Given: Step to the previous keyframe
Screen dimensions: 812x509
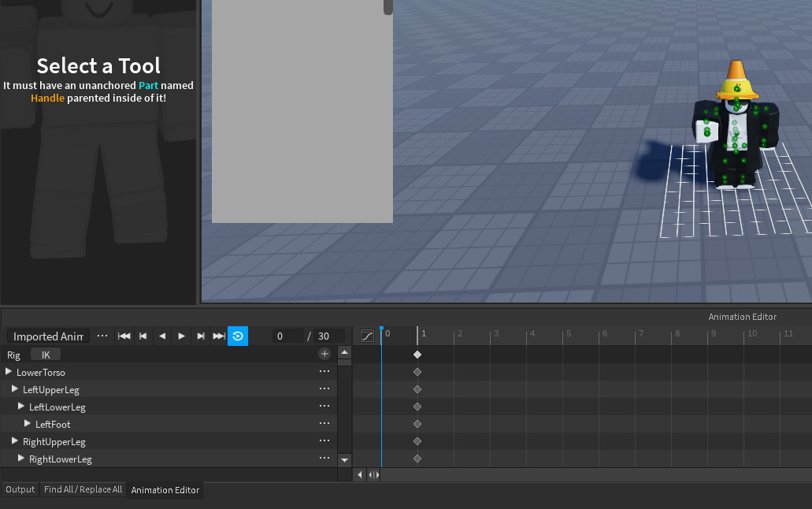Looking at the screenshot, I should click(x=143, y=336).
